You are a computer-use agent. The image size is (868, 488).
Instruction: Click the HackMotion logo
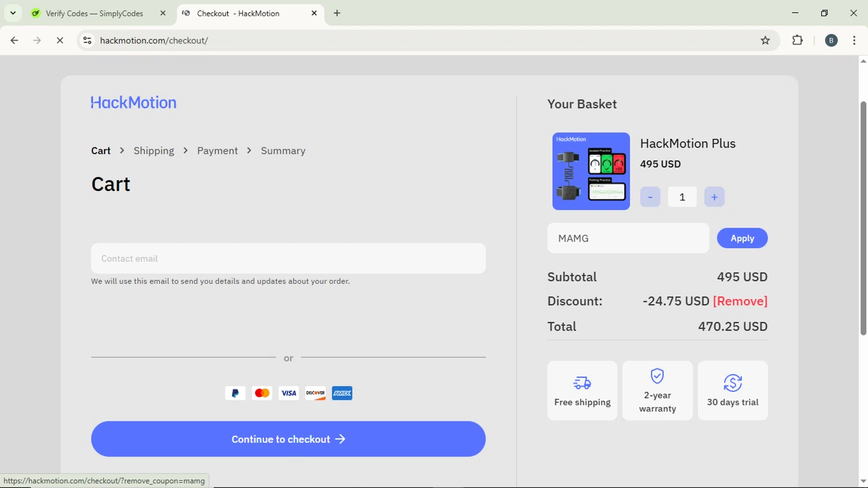[x=134, y=102]
